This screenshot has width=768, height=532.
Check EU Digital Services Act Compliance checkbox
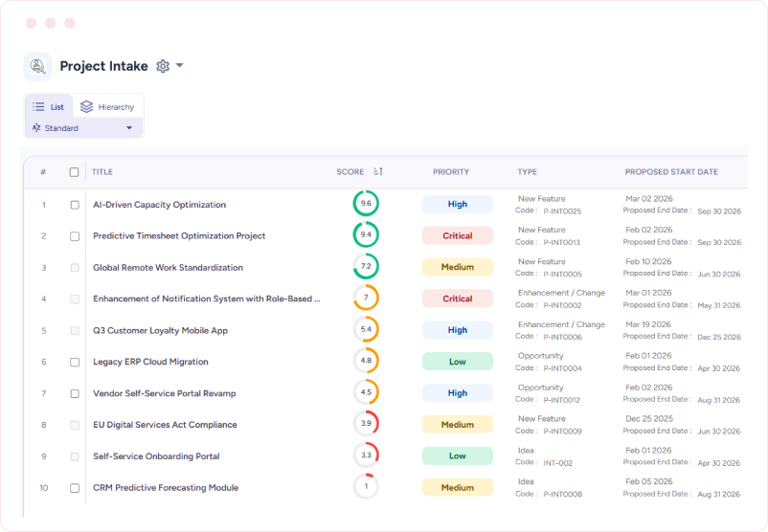coord(75,425)
